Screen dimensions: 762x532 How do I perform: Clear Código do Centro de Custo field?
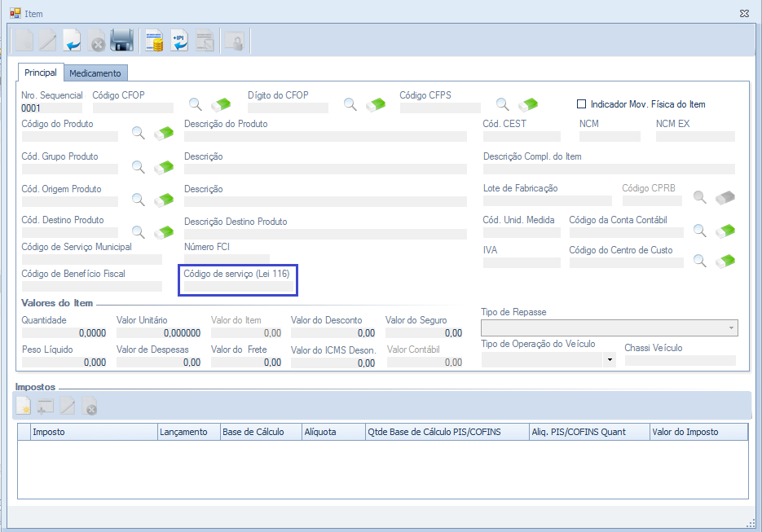(725, 261)
